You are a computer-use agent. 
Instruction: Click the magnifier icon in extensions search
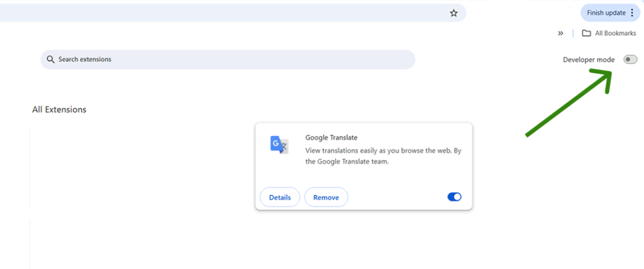click(x=50, y=59)
